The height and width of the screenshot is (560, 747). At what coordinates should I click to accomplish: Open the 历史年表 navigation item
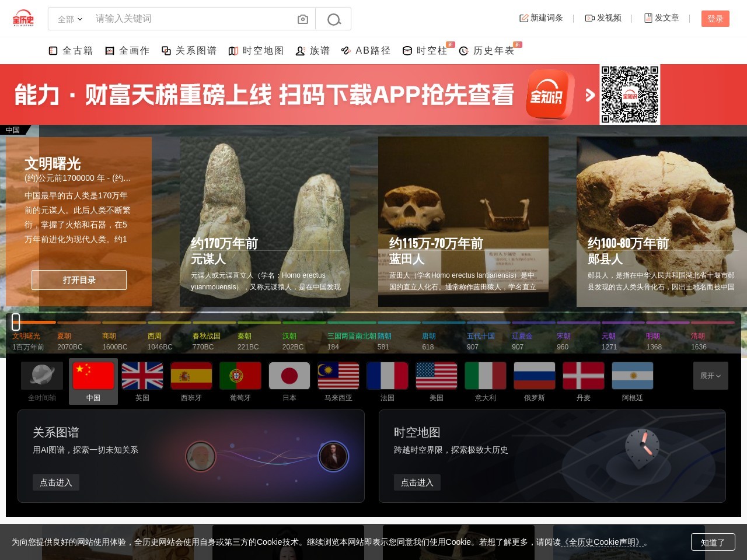pos(487,51)
